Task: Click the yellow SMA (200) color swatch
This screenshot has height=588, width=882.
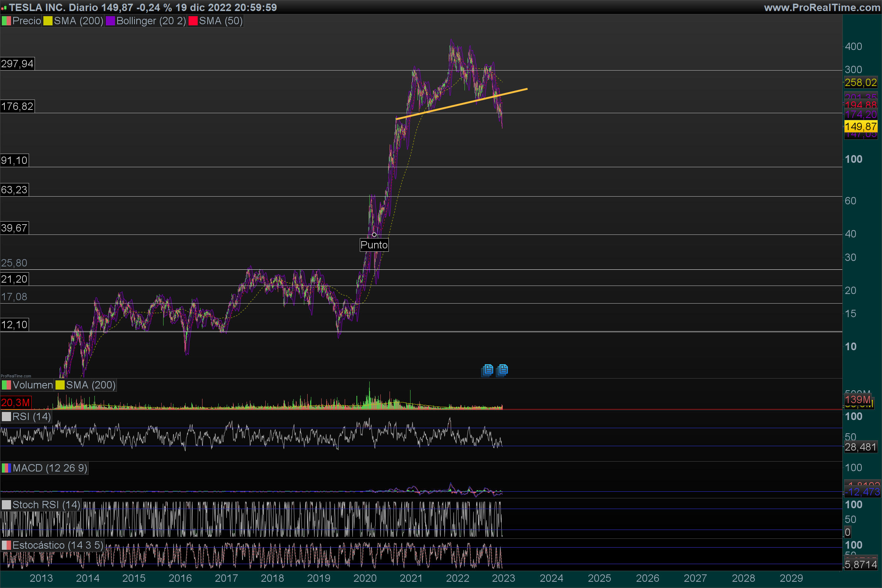Action: coord(48,21)
